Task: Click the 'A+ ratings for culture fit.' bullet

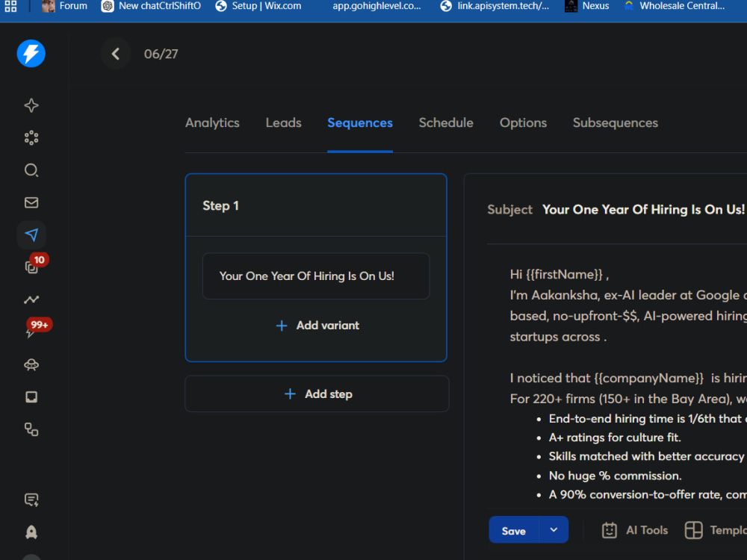Action: click(x=615, y=437)
